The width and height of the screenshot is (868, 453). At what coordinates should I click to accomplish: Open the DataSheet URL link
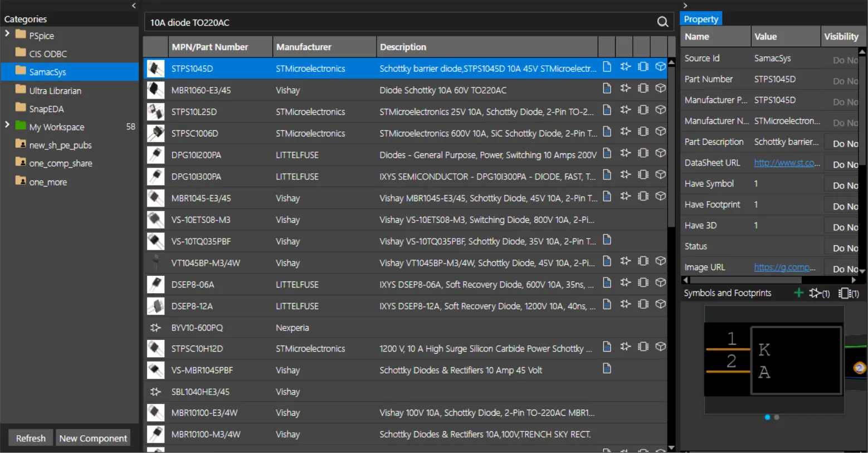(x=787, y=163)
